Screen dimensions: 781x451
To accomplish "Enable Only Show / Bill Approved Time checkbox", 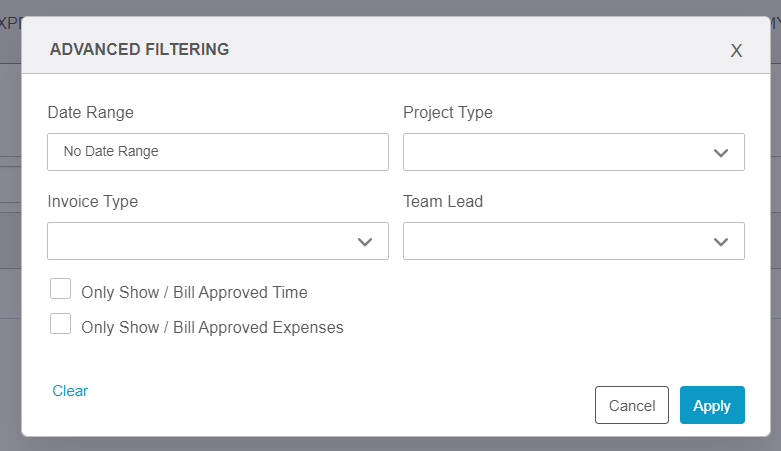I will (60, 289).
